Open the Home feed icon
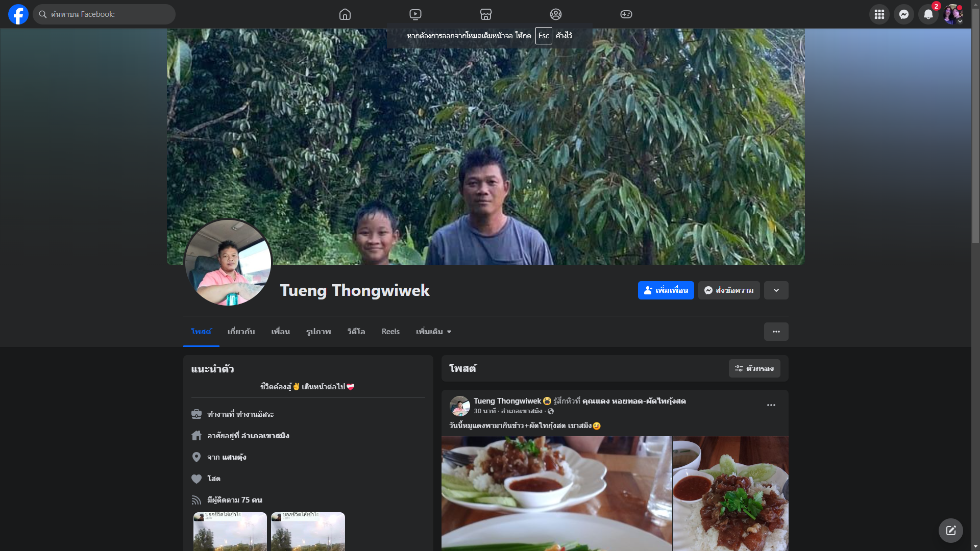980x551 pixels. tap(345, 14)
